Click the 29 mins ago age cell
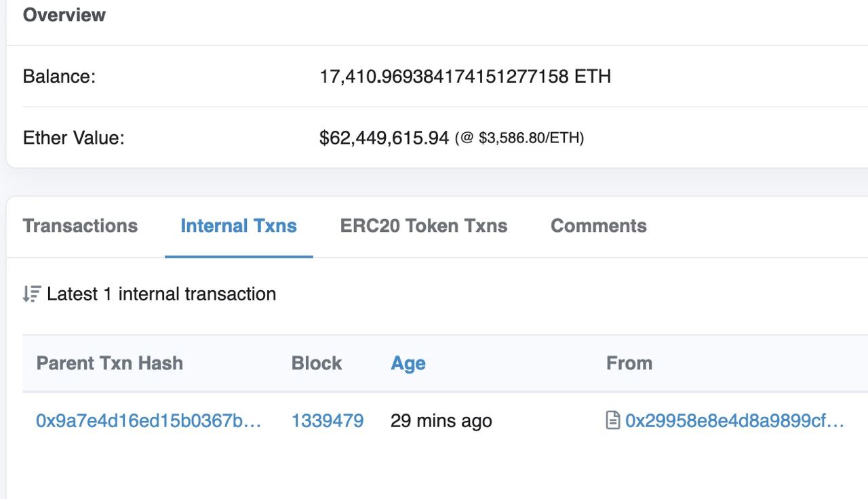 click(441, 421)
